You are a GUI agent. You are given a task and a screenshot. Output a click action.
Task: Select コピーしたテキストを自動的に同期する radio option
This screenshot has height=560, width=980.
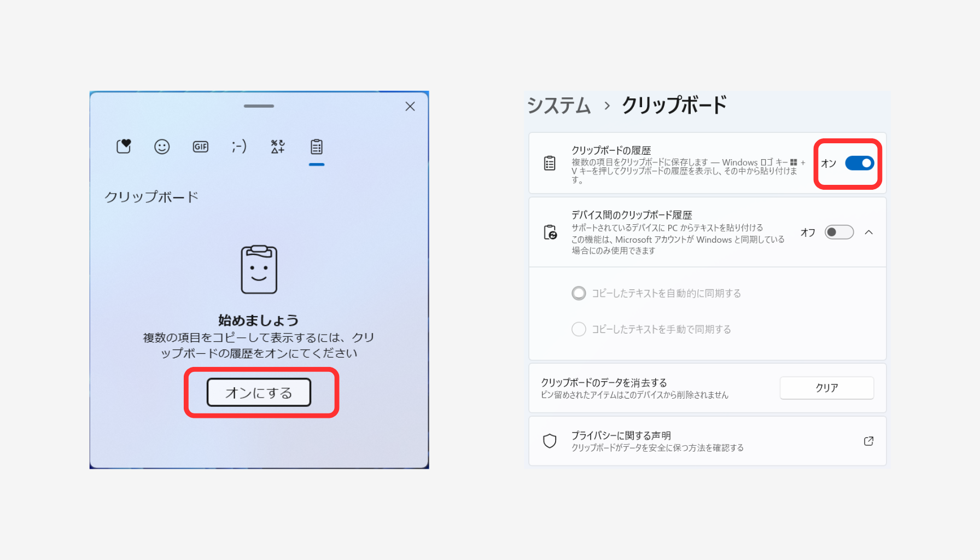(x=579, y=294)
